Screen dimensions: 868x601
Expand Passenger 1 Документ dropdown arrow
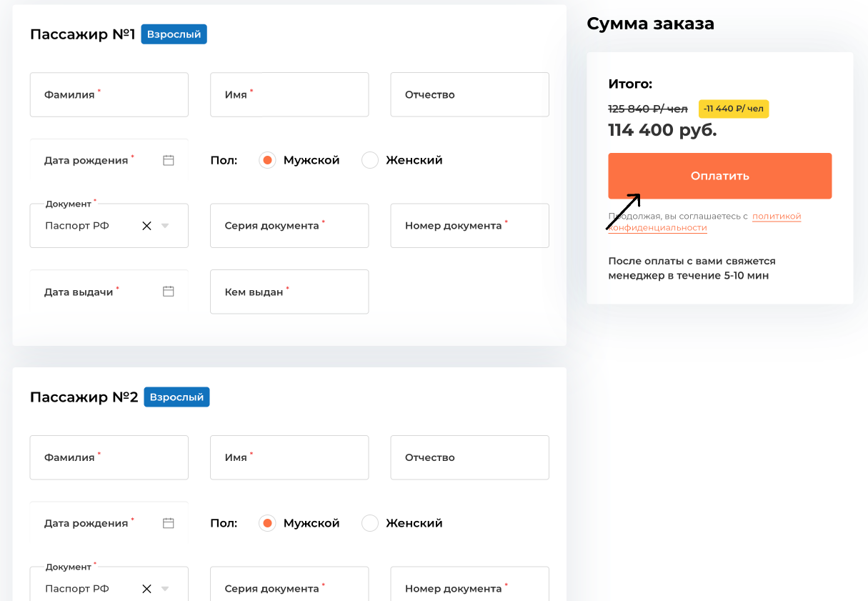tap(165, 226)
